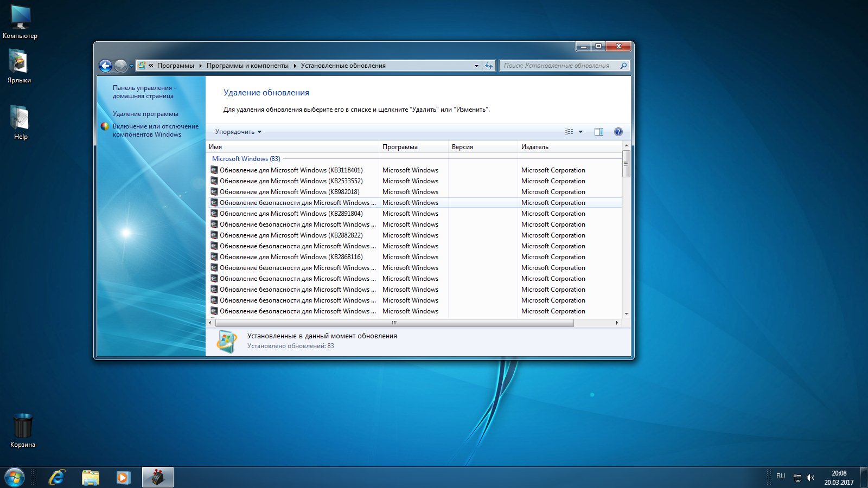Viewport: 868px width, 488px height.
Task: Sort by the Издатель column header
Action: click(x=570, y=147)
